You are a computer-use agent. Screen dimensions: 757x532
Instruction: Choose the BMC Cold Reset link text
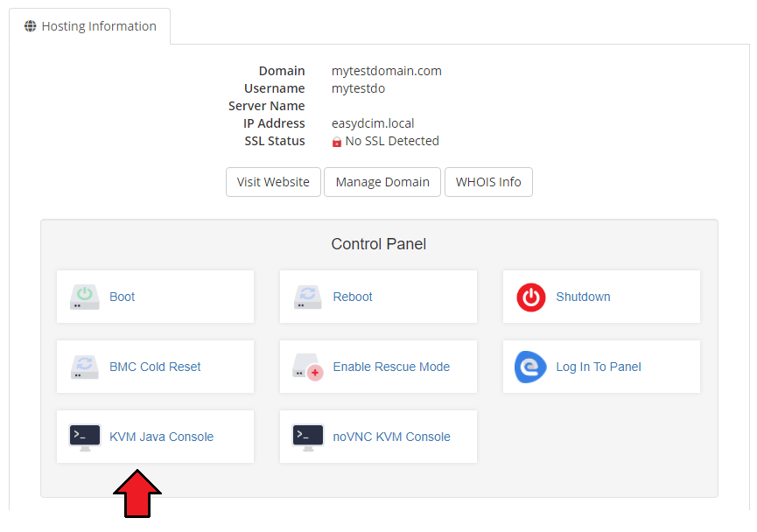(x=155, y=367)
